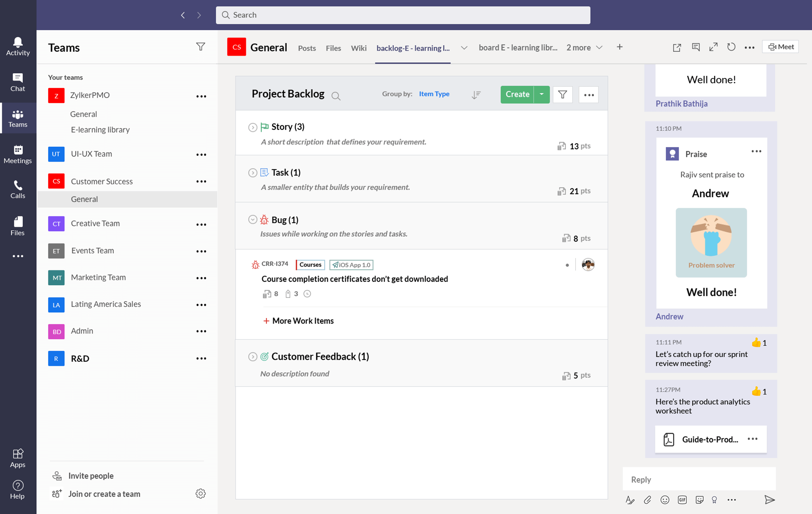The image size is (812, 514).
Task: Search within Project Backlog
Action: pos(336,96)
